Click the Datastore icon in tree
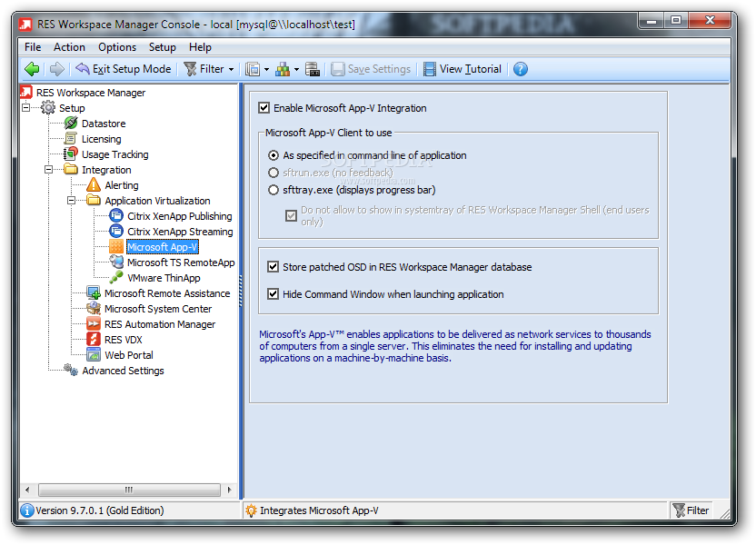Screen dimensions: 756x545 pos(71,123)
